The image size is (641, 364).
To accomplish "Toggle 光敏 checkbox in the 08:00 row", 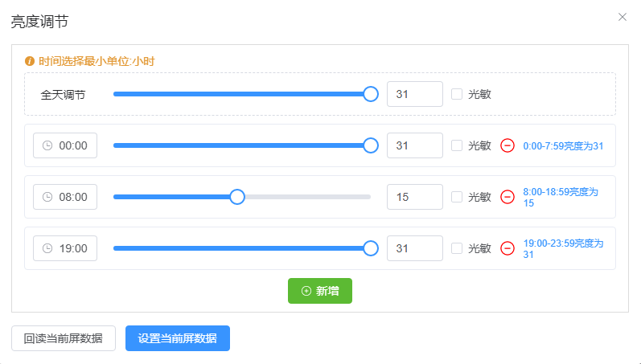I will tap(457, 197).
